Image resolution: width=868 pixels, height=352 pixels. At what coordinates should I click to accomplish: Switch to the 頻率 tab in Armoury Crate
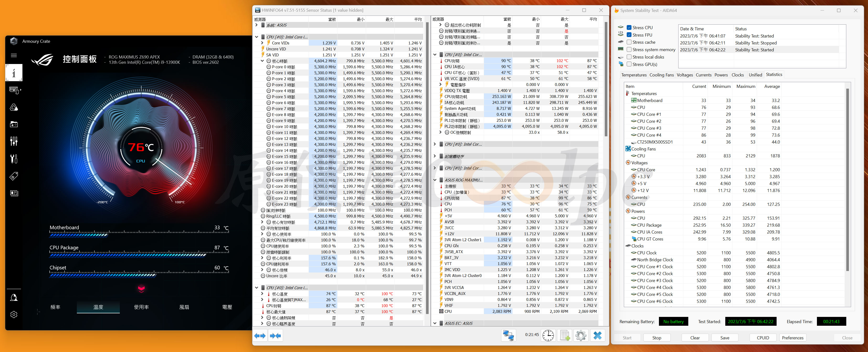pyautogui.click(x=55, y=307)
